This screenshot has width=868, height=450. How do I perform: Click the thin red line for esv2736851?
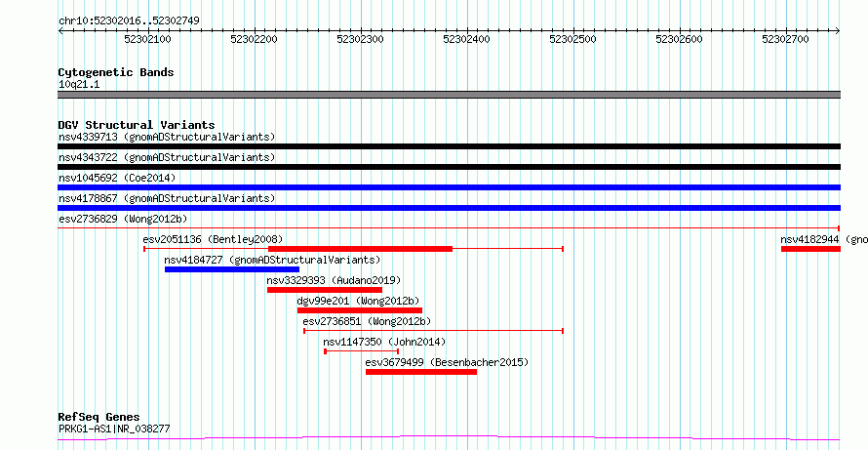pos(433,331)
